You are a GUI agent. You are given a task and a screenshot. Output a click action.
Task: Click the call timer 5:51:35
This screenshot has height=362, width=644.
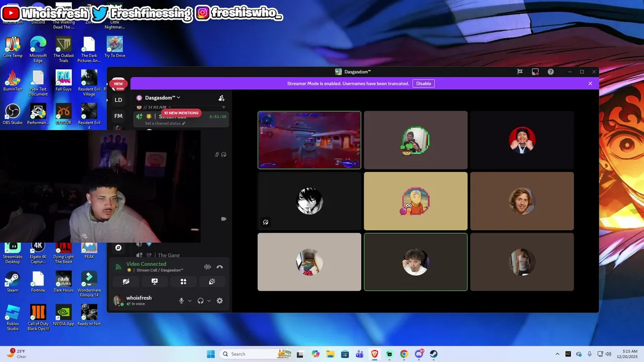point(218,117)
